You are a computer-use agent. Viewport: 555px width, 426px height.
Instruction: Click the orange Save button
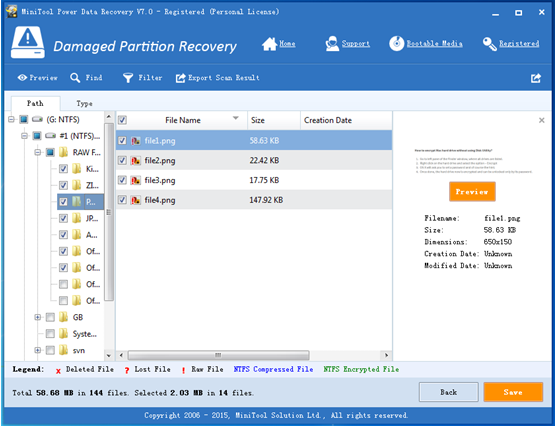[x=513, y=392]
